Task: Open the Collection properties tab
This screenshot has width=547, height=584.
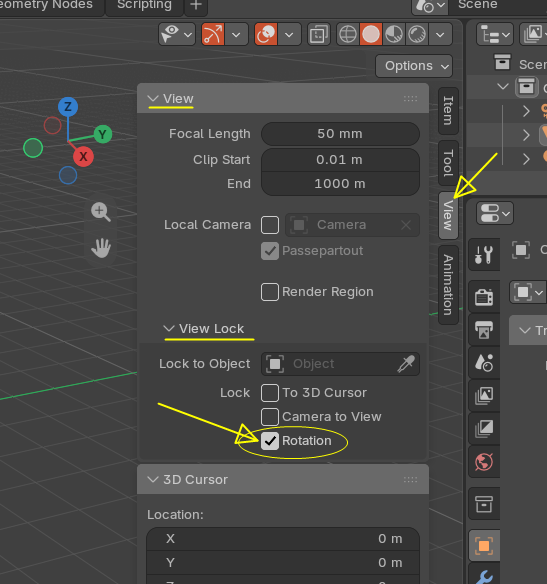Action: [484, 504]
